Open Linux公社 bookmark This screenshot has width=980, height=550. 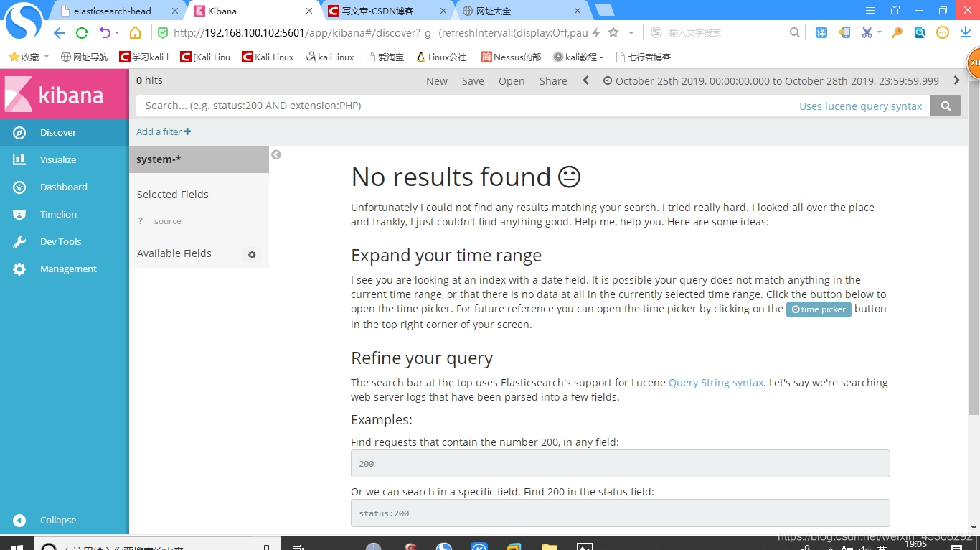[441, 57]
